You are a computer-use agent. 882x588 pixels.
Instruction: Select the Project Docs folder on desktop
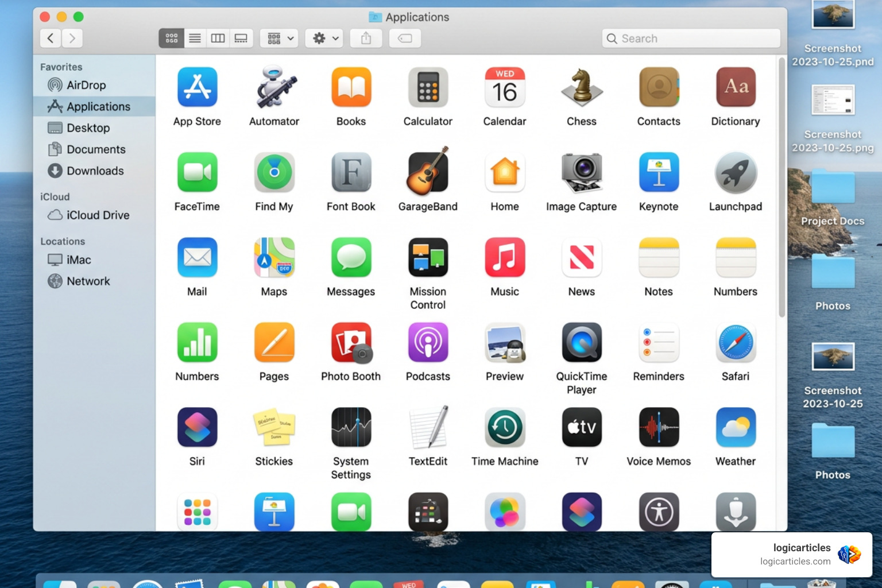pos(833,198)
